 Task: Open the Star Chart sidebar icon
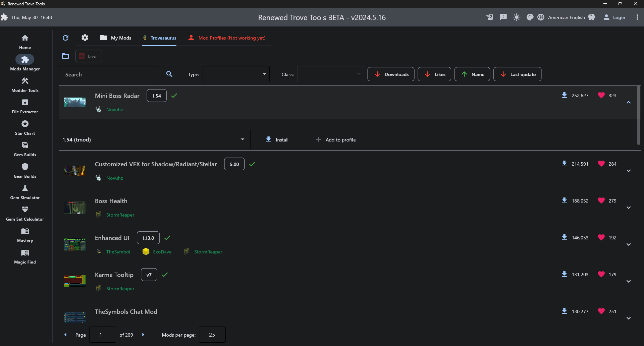pos(25,124)
